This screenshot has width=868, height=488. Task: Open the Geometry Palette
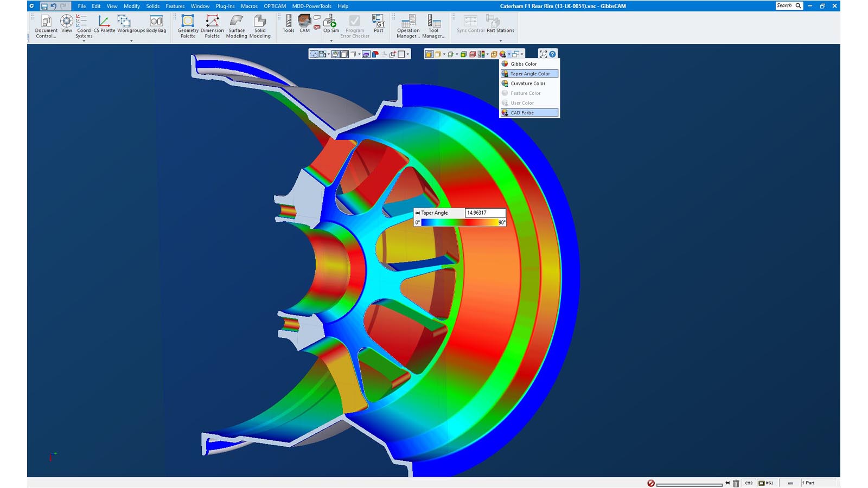click(188, 25)
